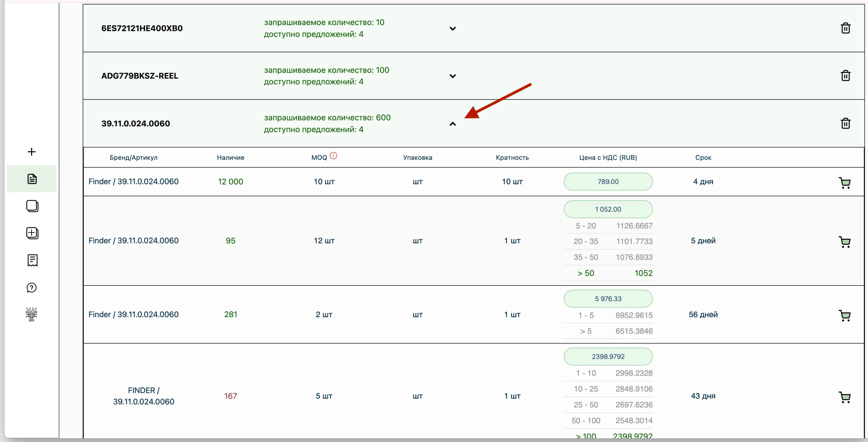Click the MOQ info icon
Screen dimensions: 868x442
click(333, 156)
